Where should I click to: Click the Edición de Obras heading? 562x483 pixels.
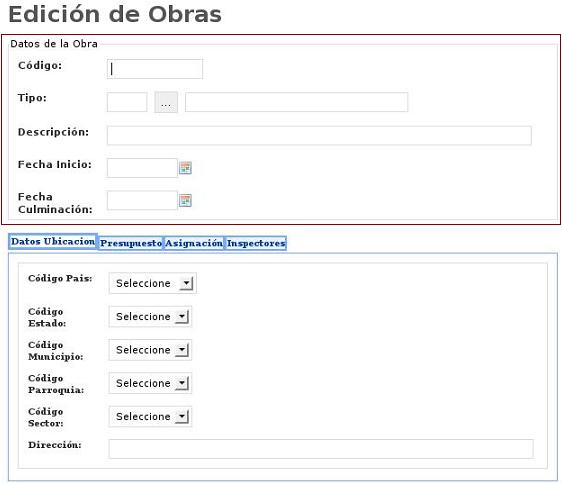pos(115,14)
